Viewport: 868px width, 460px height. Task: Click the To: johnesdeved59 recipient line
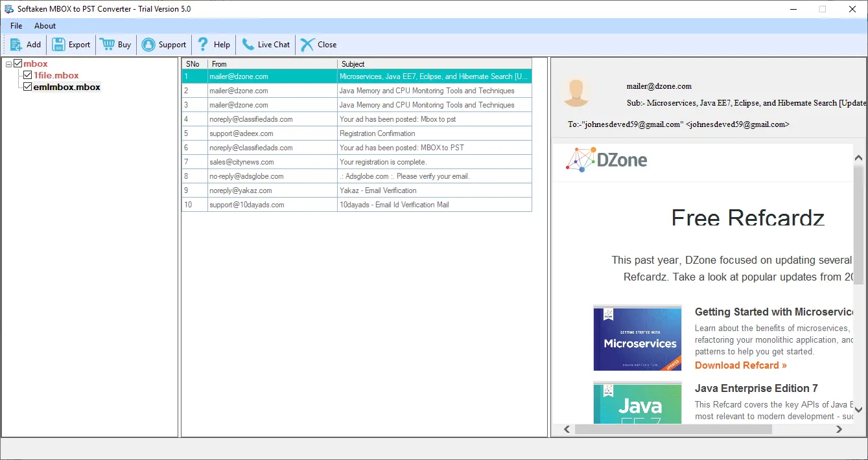[x=679, y=124]
